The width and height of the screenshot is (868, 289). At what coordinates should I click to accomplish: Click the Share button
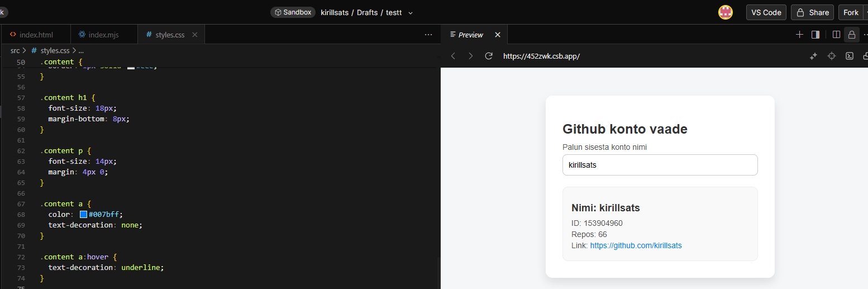click(x=812, y=12)
